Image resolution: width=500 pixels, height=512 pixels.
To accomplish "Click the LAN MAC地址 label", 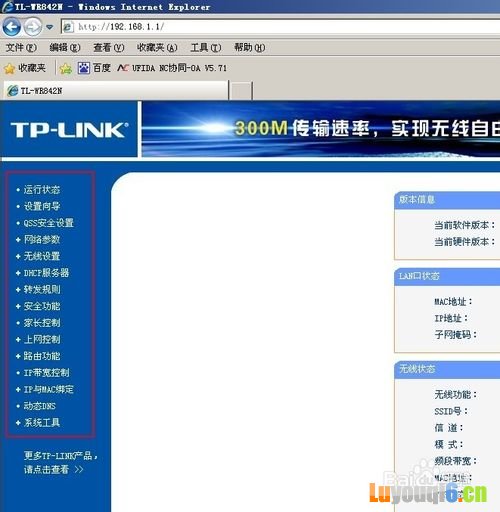I will pyautogui.click(x=453, y=302).
